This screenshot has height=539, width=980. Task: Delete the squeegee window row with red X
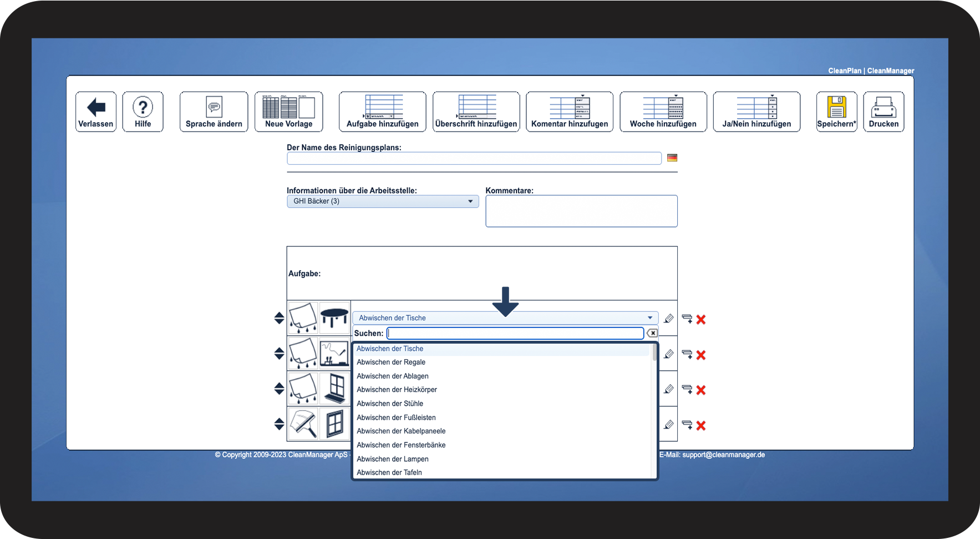701,425
